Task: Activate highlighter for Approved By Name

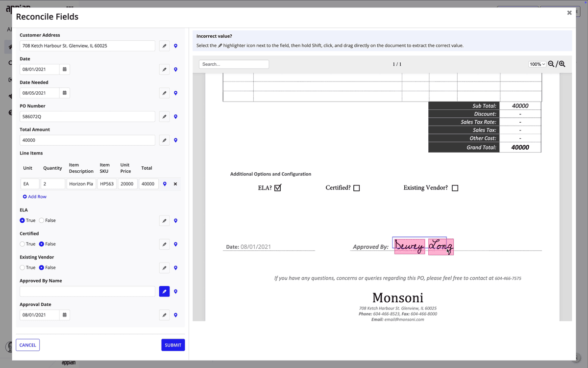Action: 164,291
